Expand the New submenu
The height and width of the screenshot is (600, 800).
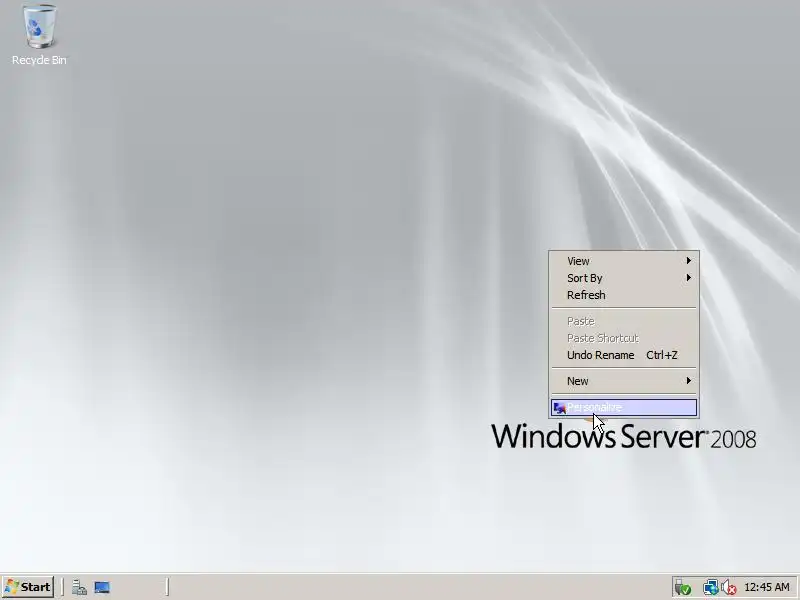click(623, 381)
